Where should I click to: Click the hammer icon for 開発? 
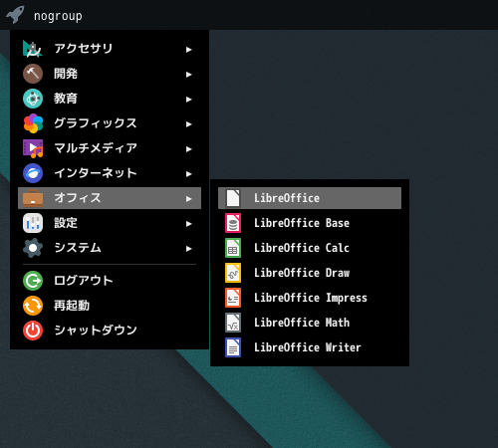pos(33,74)
